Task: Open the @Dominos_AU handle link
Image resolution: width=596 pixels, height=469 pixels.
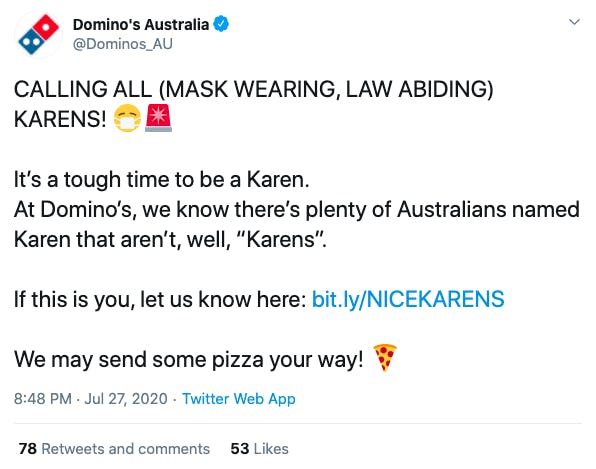Action: point(122,44)
